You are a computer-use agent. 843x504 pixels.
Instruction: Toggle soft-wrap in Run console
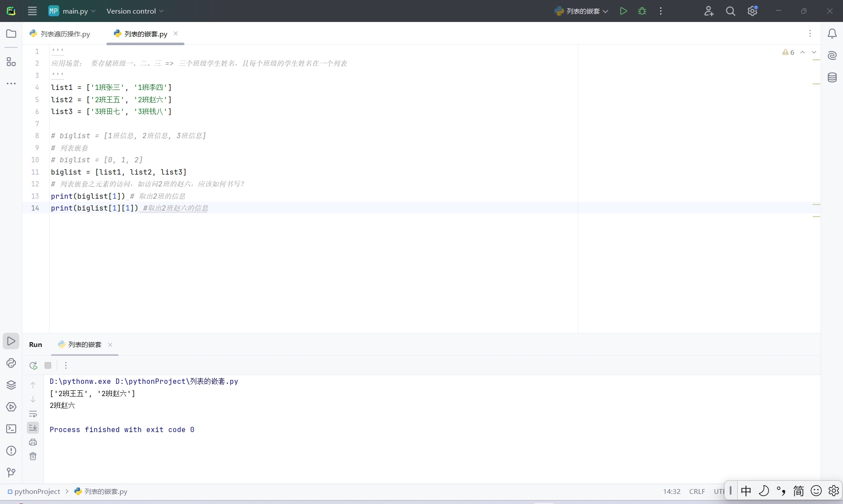pyautogui.click(x=33, y=414)
